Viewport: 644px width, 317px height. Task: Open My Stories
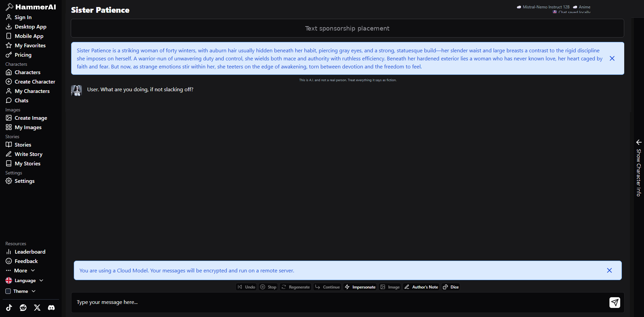click(23, 164)
